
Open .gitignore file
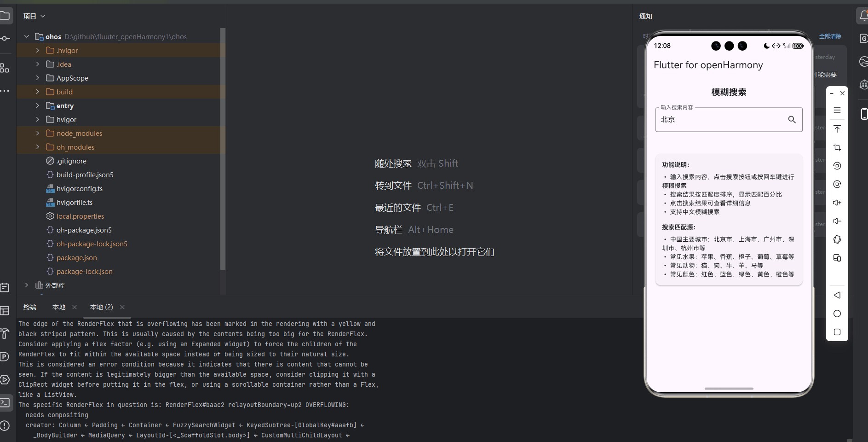(71, 161)
